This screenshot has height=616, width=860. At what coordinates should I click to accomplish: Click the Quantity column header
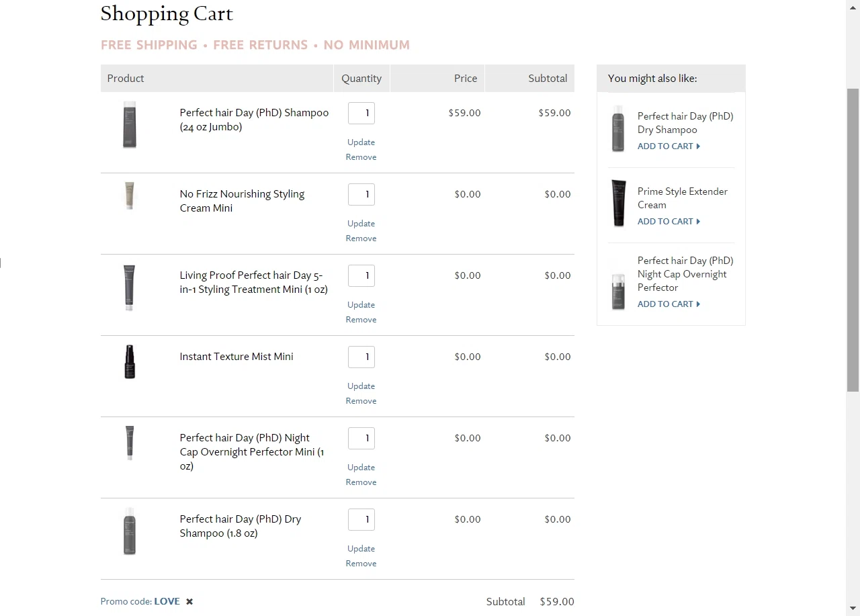(361, 79)
